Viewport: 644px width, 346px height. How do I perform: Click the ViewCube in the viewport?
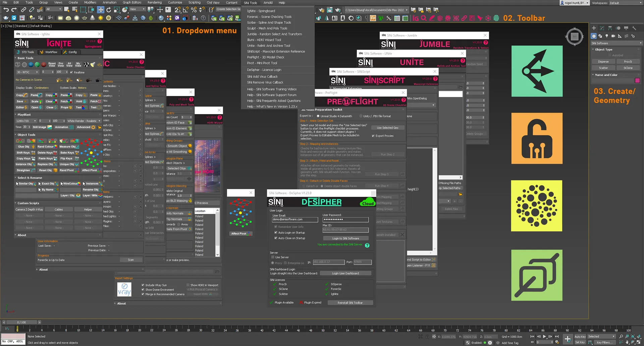[x=575, y=37]
